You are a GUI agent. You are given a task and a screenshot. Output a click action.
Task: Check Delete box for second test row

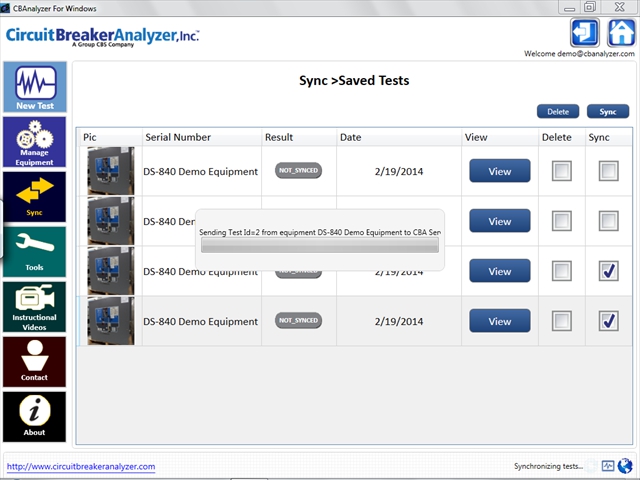coord(562,221)
